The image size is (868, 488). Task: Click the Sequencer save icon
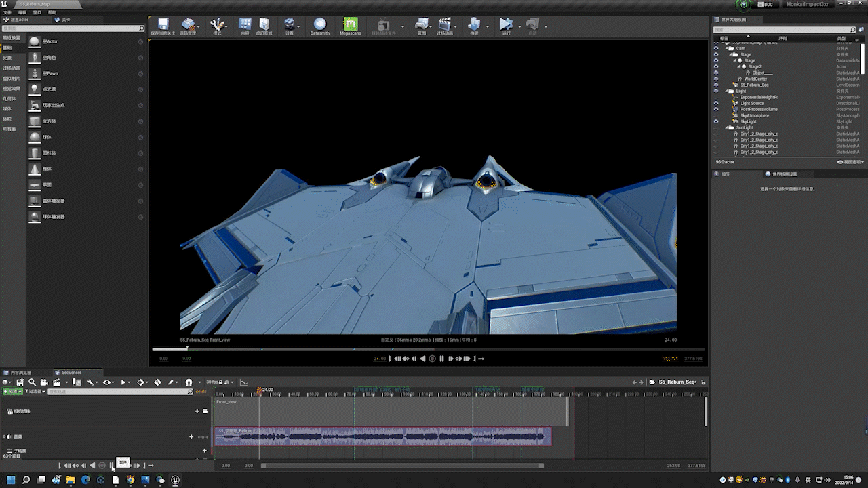(x=20, y=382)
